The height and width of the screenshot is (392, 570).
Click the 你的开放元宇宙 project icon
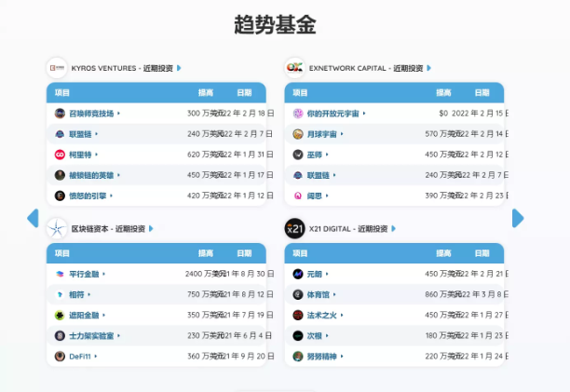coord(298,114)
